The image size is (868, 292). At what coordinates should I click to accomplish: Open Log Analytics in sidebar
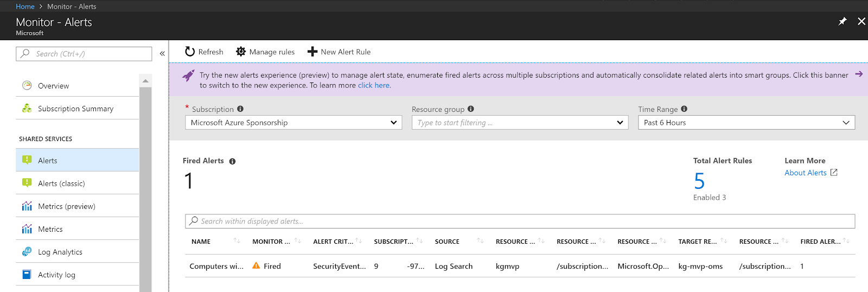pyautogui.click(x=78, y=252)
